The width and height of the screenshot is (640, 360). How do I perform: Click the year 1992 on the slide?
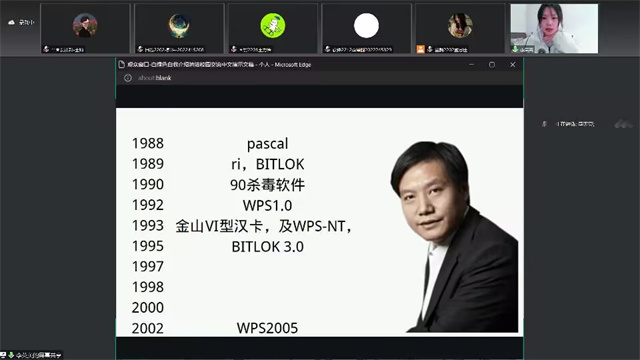coord(148,205)
